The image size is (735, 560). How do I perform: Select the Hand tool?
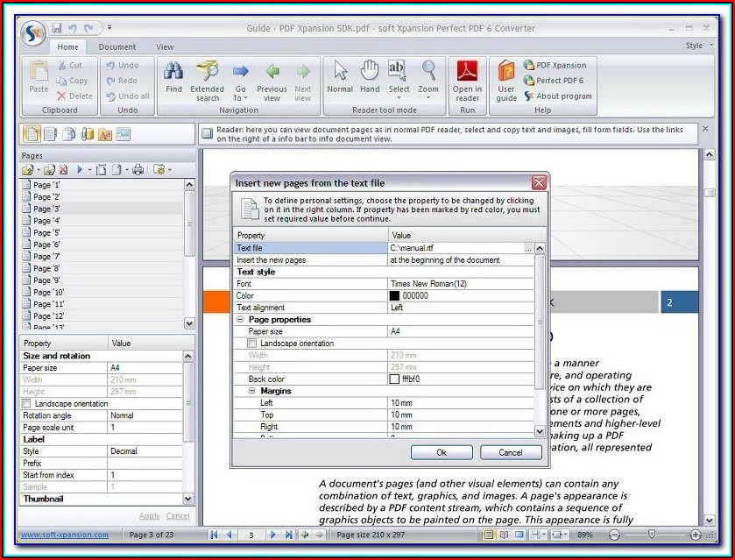tap(370, 73)
